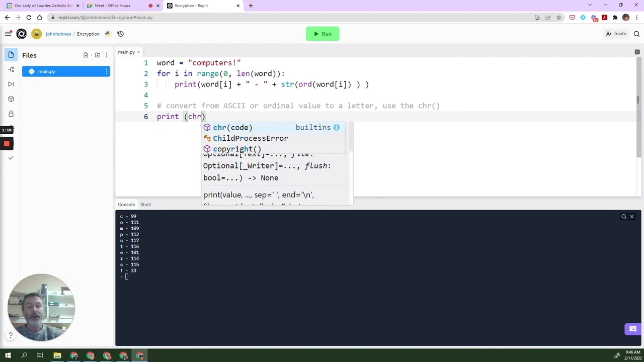
Task: Select chr(code) autocomplete suggestion
Action: tap(274, 127)
